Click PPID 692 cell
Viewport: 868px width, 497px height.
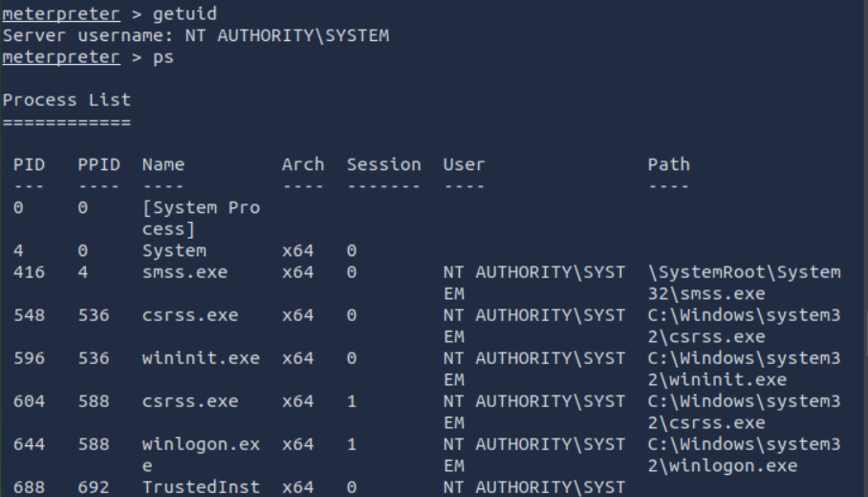pyautogui.click(x=94, y=487)
